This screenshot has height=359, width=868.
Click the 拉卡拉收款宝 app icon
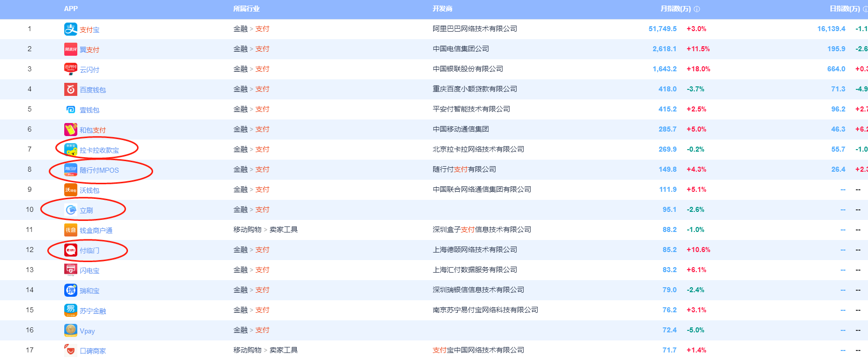pos(71,150)
